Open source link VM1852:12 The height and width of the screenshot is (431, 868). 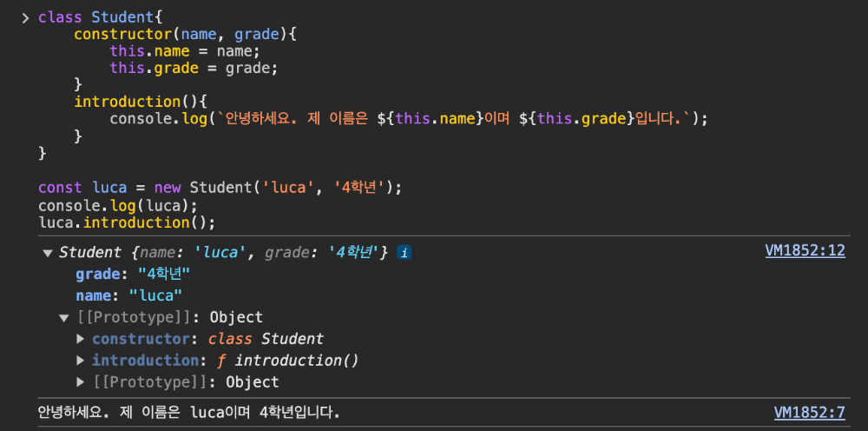[805, 251]
